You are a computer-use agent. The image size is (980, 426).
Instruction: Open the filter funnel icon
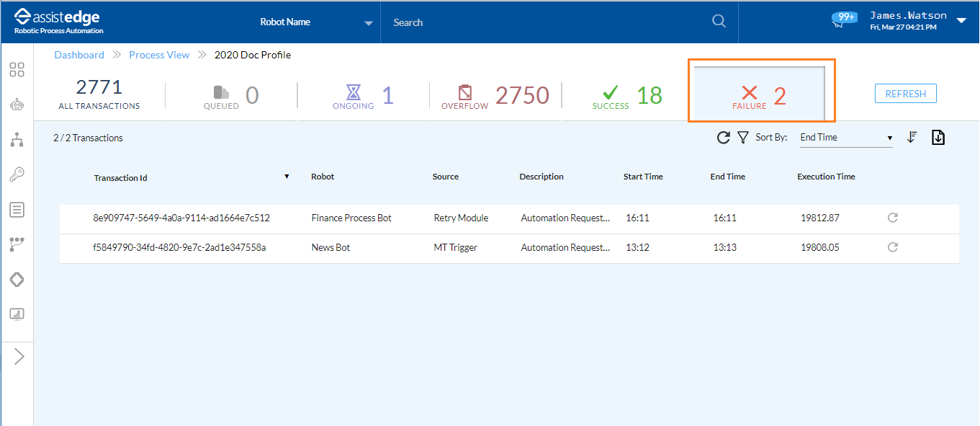coord(743,137)
